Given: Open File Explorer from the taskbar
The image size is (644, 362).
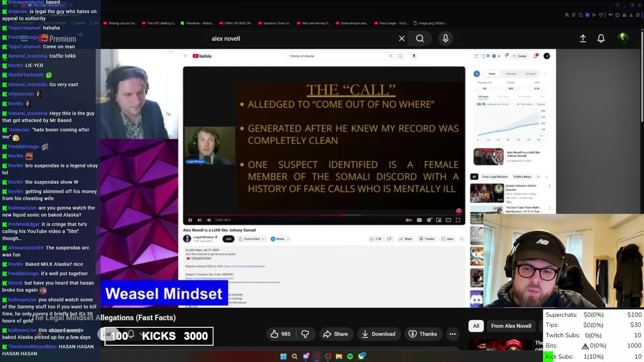Looking at the screenshot, I should pos(339,356).
